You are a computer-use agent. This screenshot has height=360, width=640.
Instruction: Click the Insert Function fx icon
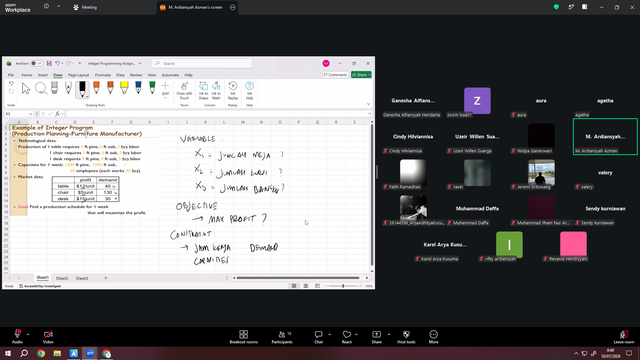point(58,114)
